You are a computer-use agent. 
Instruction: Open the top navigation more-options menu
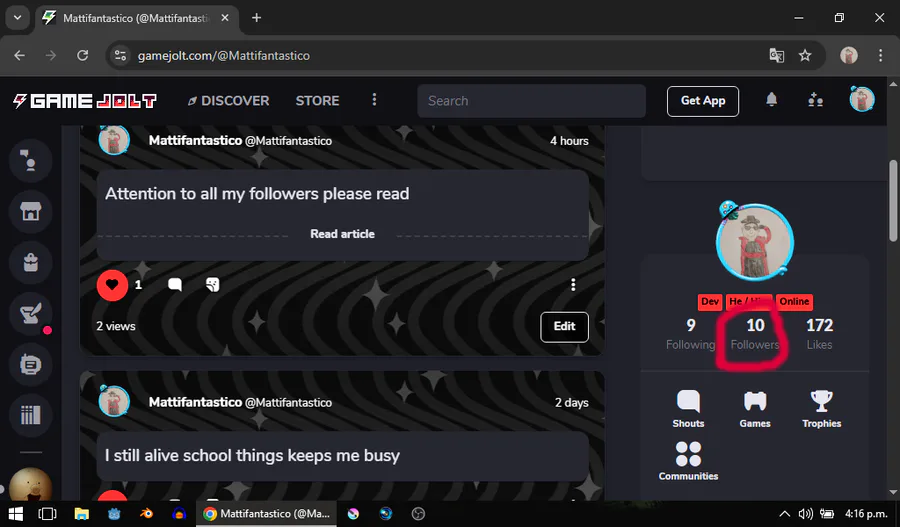[374, 100]
